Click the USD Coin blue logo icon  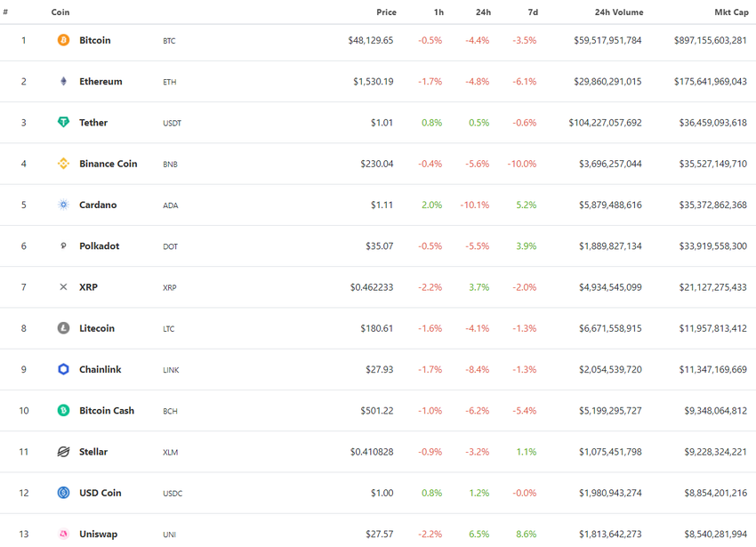pyautogui.click(x=63, y=493)
